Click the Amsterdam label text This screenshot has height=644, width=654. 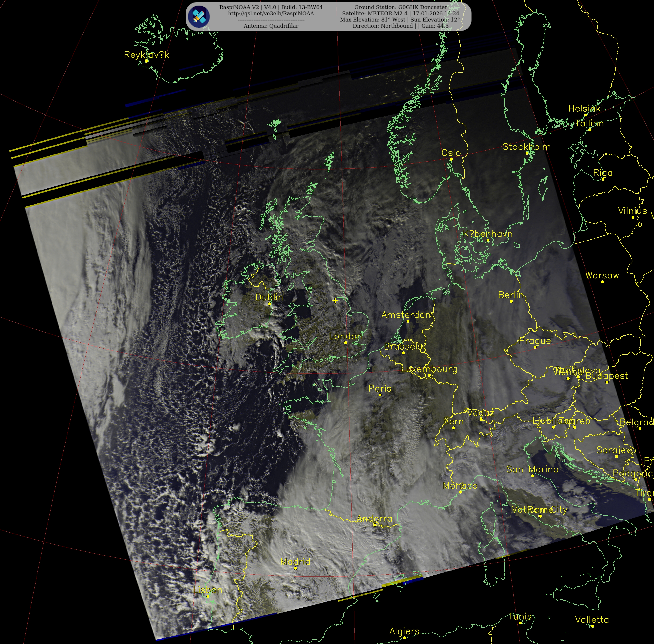pos(407,315)
